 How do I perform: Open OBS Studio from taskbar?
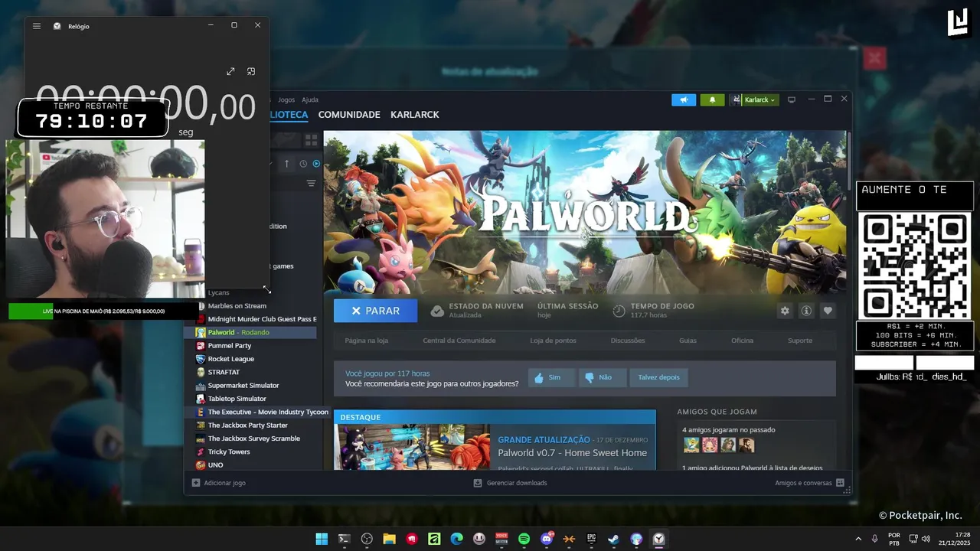pyautogui.click(x=367, y=539)
